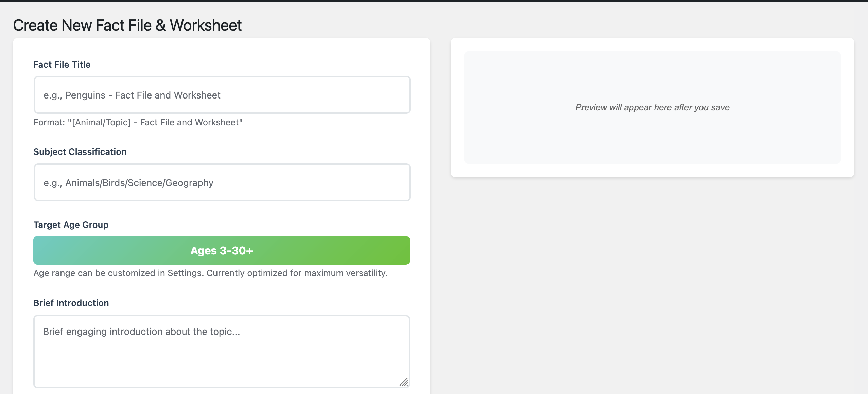Click the teal end of the age gradient
868x394 pixels.
click(x=48, y=250)
